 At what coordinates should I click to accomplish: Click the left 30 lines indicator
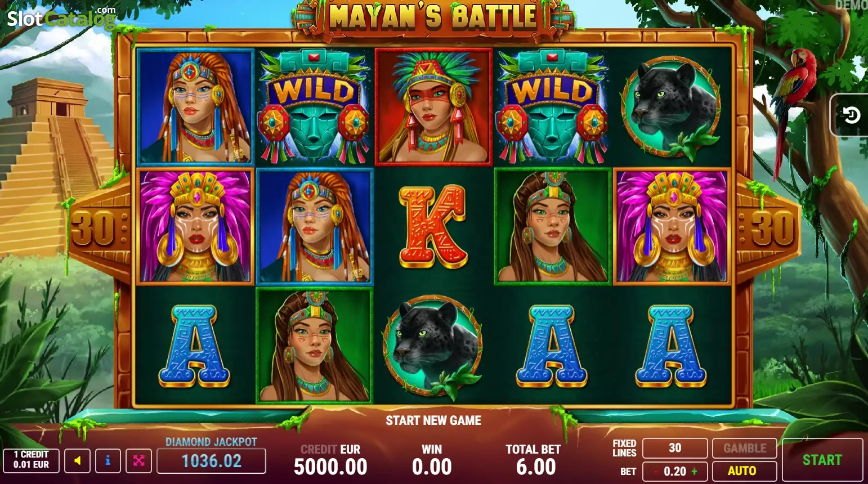click(x=93, y=228)
